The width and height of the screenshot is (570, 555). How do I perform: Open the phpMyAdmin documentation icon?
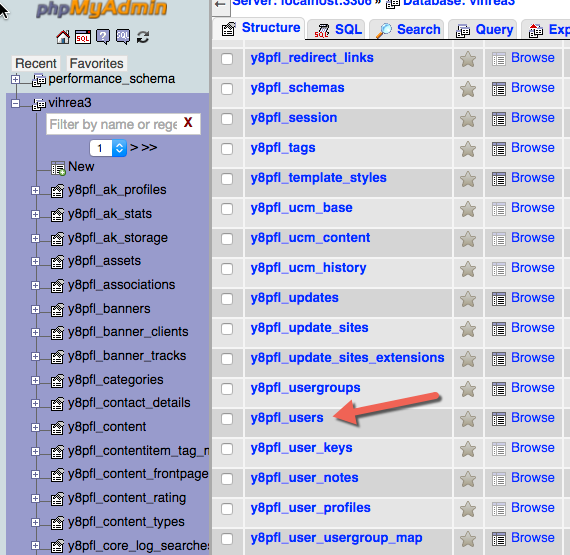click(x=103, y=37)
